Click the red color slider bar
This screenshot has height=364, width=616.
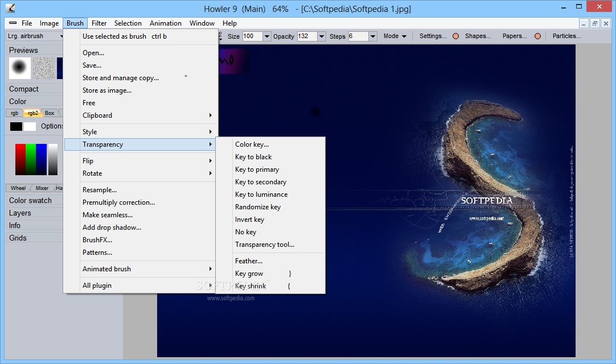(x=20, y=159)
